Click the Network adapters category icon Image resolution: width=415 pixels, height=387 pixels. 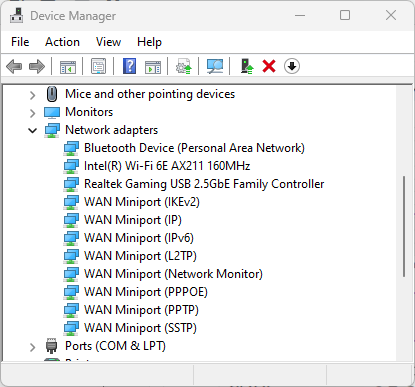[x=52, y=130]
